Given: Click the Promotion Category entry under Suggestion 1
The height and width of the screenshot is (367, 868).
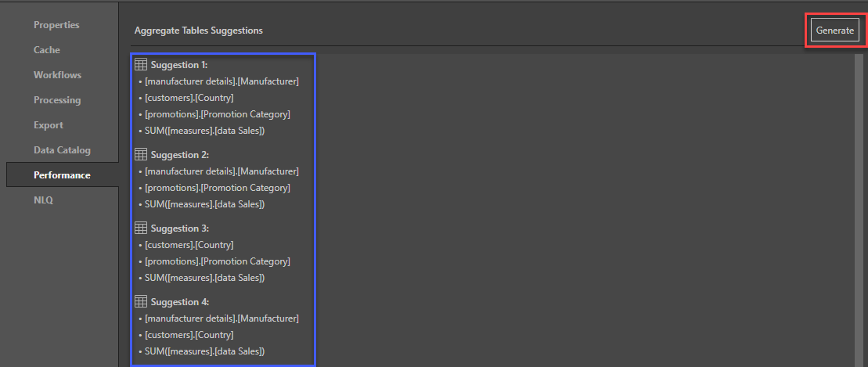Looking at the screenshot, I should coord(217,114).
